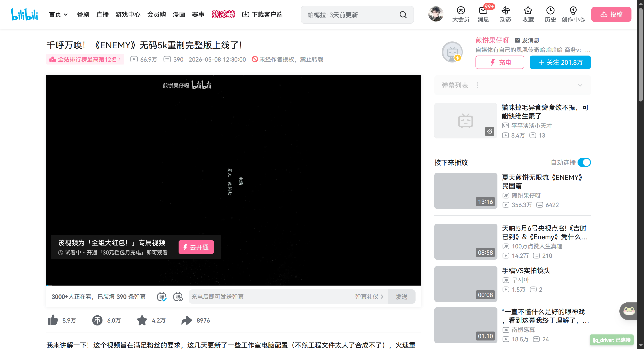Click the 发消息 envelope link
This screenshot has width=644, height=349.
pyautogui.click(x=527, y=40)
